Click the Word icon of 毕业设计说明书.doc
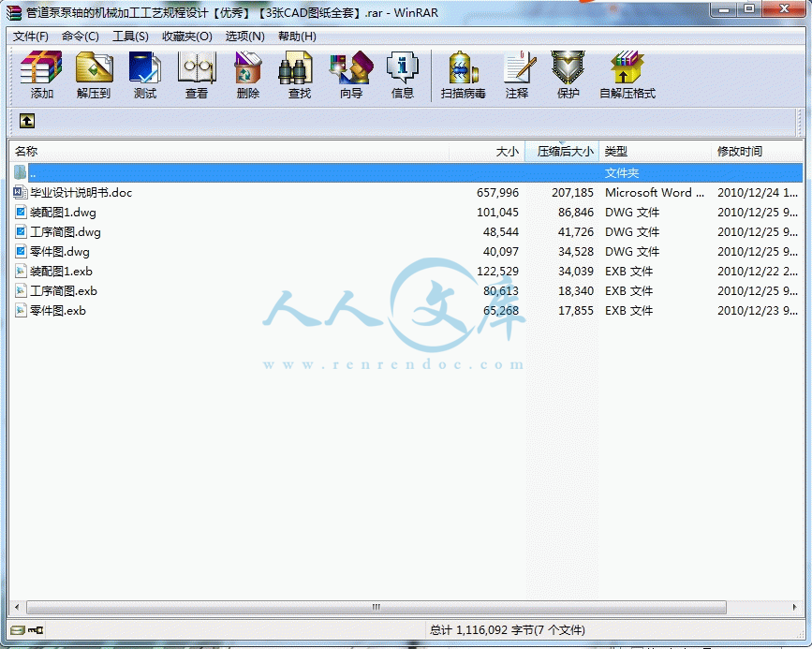The width and height of the screenshot is (812, 649). click(x=21, y=193)
